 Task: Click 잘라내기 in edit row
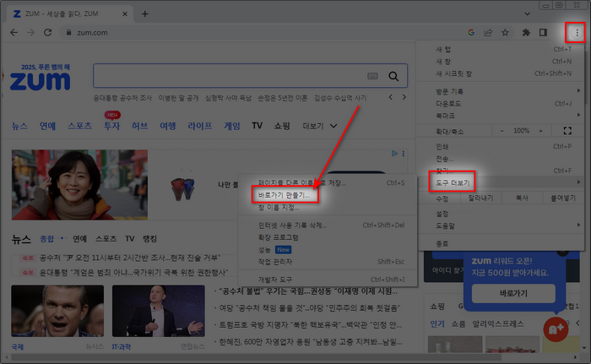pos(480,198)
